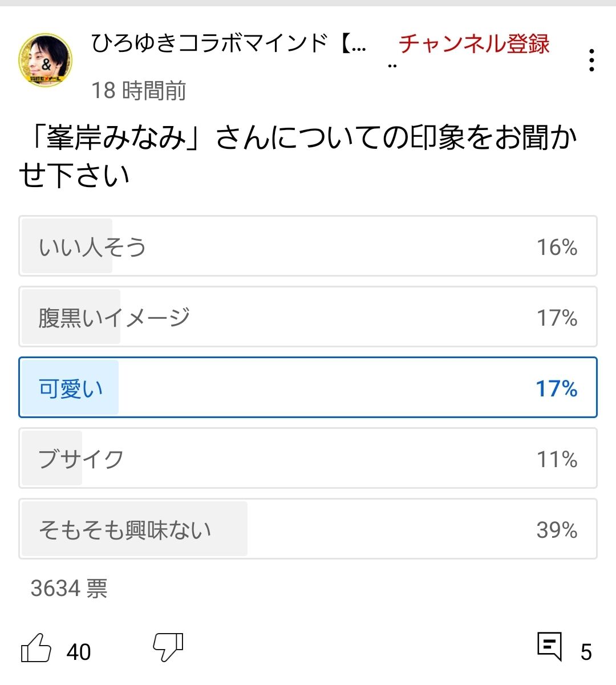Select そもそも興味ない poll option

tap(308, 529)
